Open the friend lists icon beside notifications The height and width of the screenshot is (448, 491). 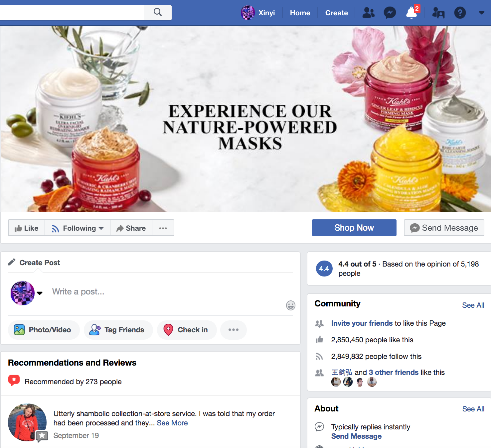pyautogui.click(x=438, y=13)
